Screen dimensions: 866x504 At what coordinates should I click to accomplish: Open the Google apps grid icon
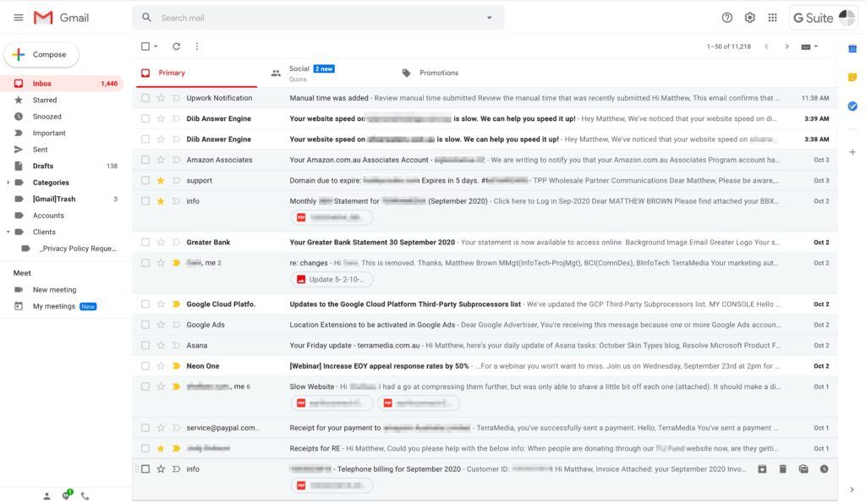pyautogui.click(x=772, y=18)
